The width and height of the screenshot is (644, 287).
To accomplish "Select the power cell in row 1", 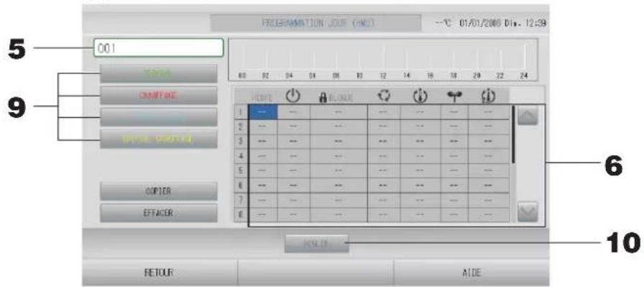I will 294,111.
